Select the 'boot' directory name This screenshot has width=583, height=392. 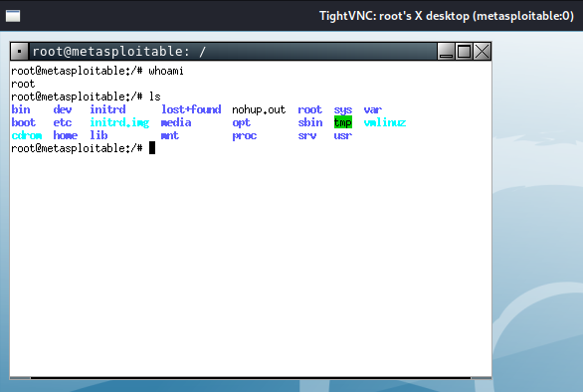24,122
